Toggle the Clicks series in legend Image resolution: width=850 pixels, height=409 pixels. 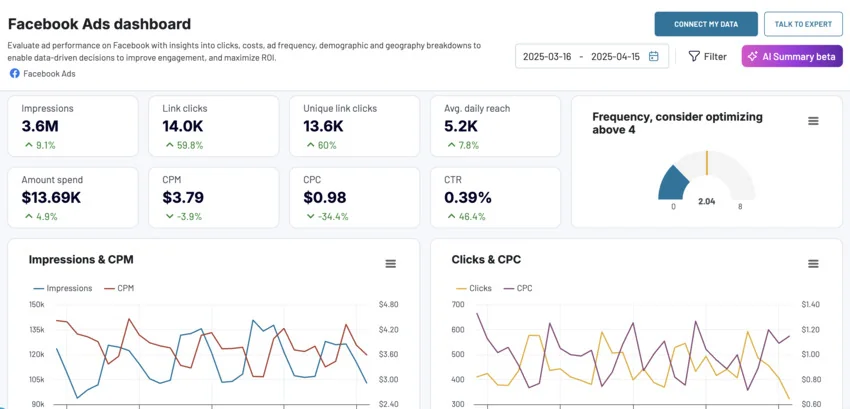coord(474,288)
